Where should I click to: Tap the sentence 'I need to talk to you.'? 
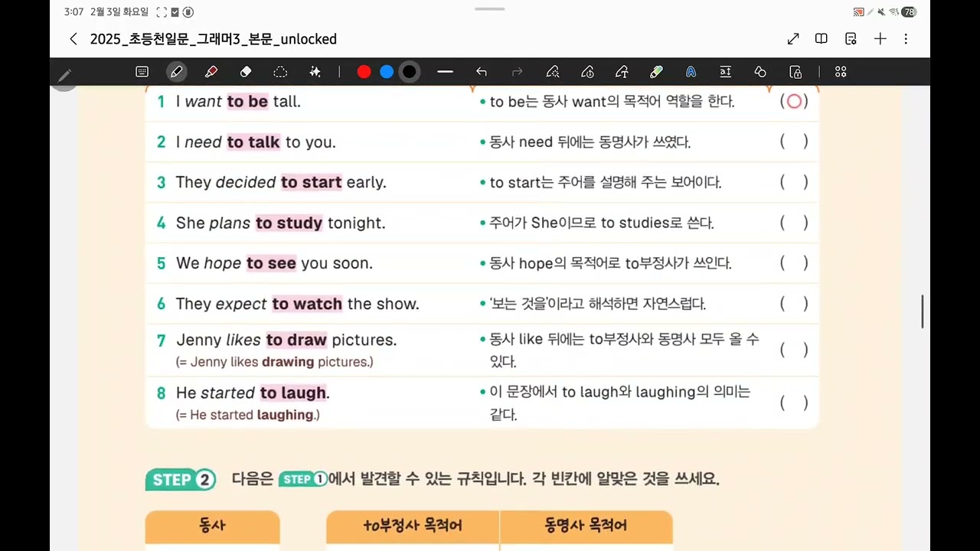click(256, 142)
